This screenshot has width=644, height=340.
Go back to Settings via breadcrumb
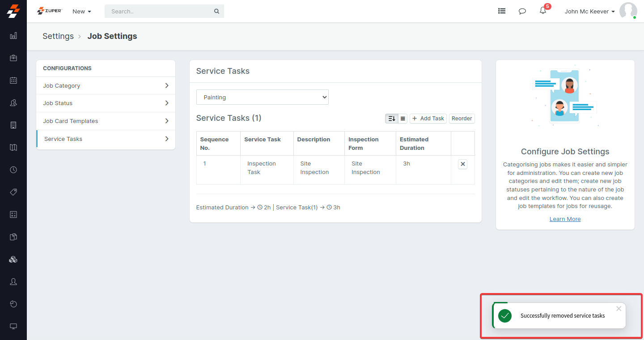tap(58, 36)
